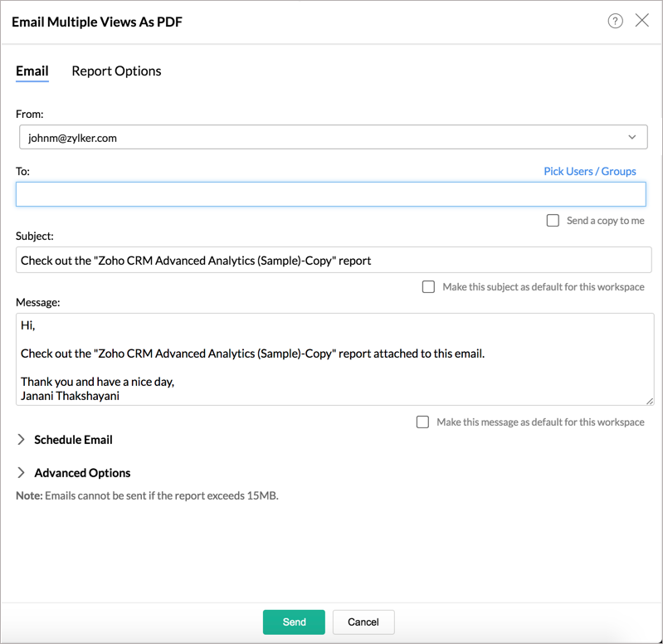Switch to Report Options tab
Screen dimensions: 663x644
[116, 71]
